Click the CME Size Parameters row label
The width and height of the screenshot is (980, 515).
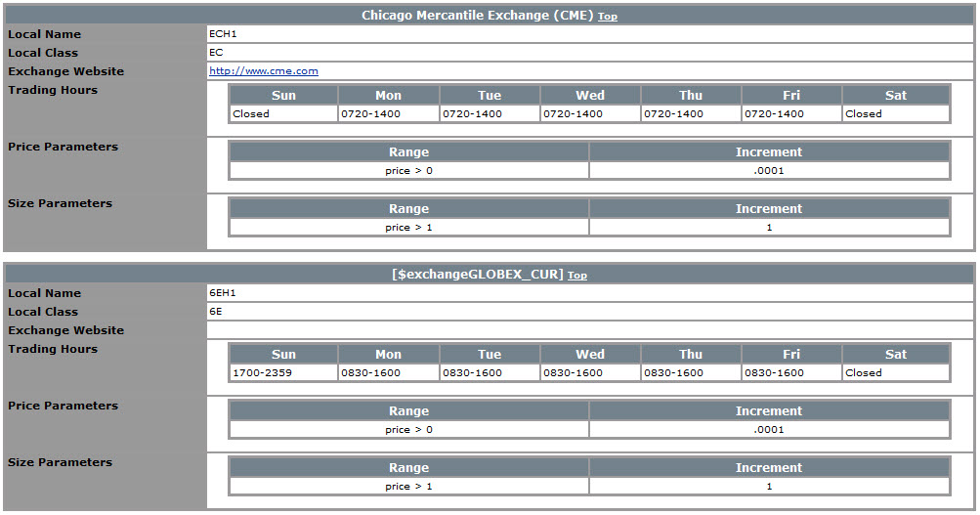tap(60, 203)
